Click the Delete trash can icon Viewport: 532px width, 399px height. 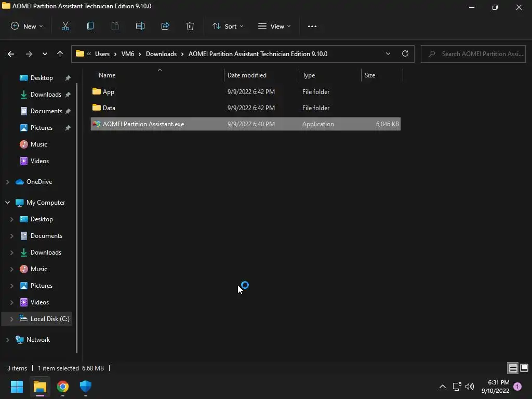coord(190,26)
